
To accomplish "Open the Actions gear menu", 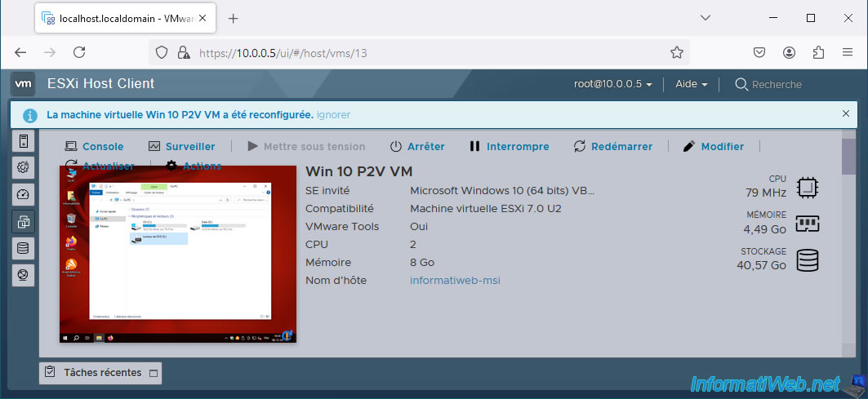I will (x=194, y=166).
